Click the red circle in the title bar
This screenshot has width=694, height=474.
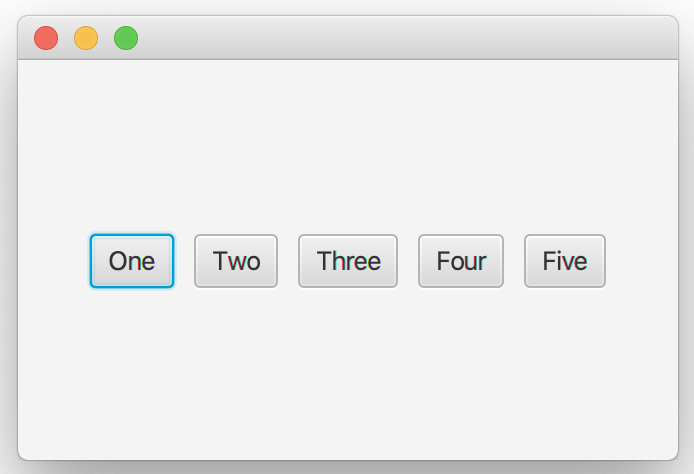[46, 38]
